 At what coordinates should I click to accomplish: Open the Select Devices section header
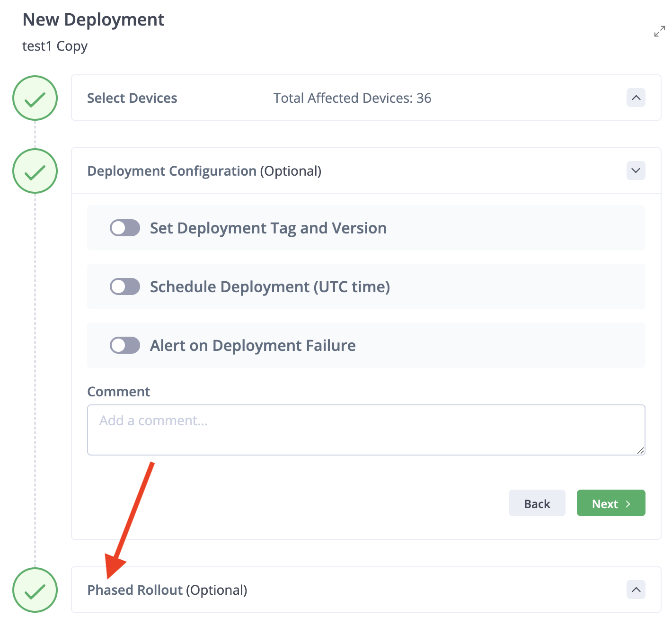click(x=132, y=98)
